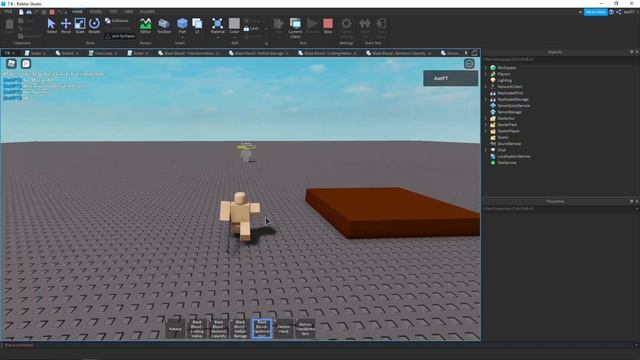
Task: Activate the Rotate tool
Action: pos(94,26)
